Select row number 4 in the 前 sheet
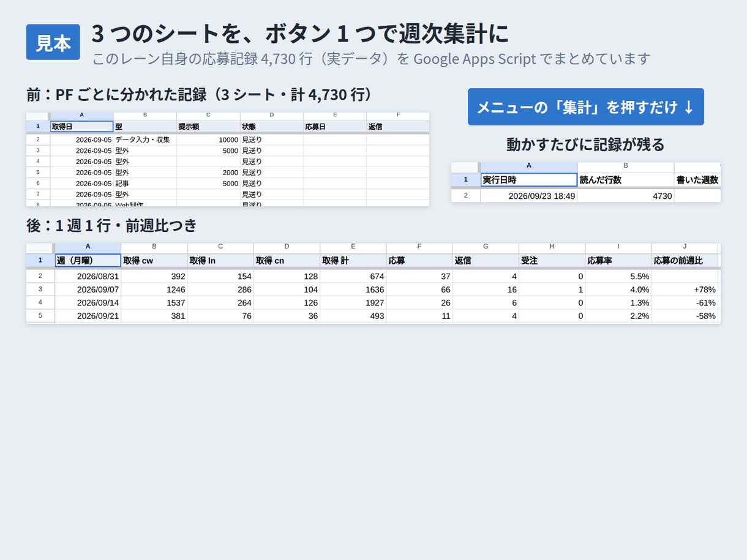 pos(38,162)
